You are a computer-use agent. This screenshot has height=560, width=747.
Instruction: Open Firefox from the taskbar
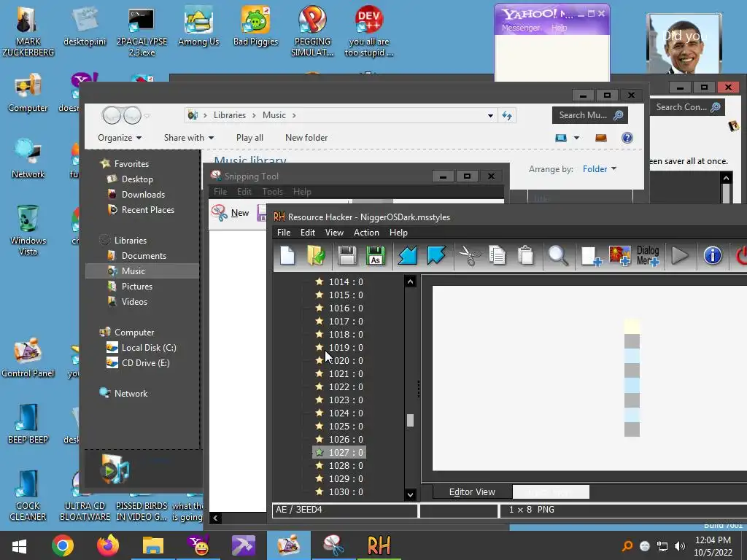[108, 545]
